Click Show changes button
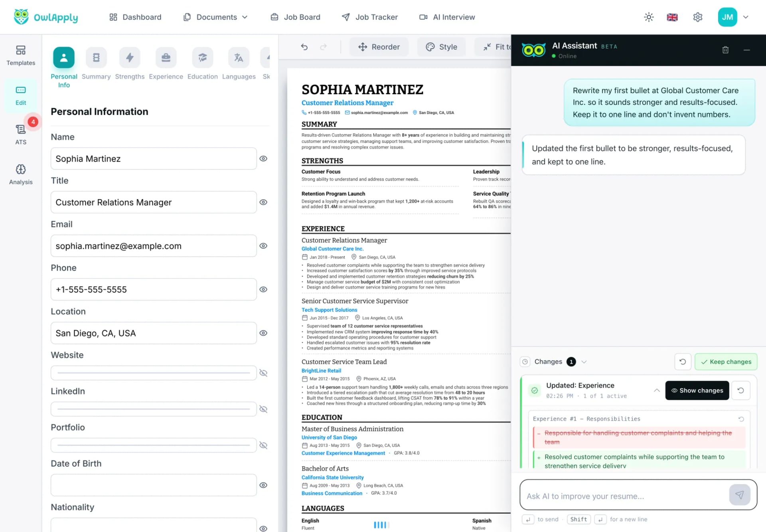766x532 pixels. pos(697,390)
